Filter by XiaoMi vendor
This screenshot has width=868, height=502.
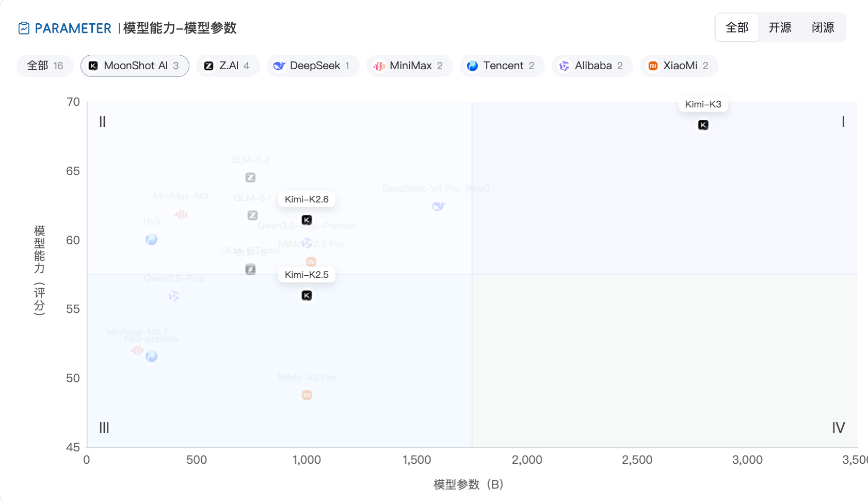pos(679,66)
